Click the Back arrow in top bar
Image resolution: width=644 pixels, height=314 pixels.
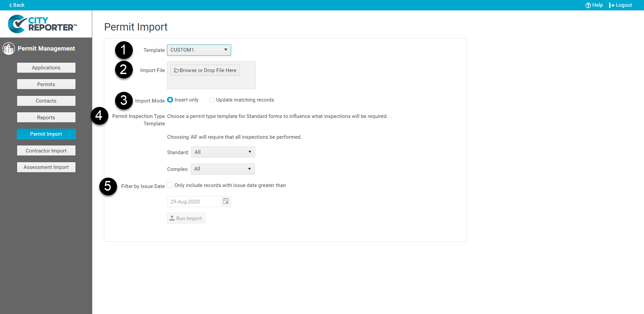(x=10, y=5)
